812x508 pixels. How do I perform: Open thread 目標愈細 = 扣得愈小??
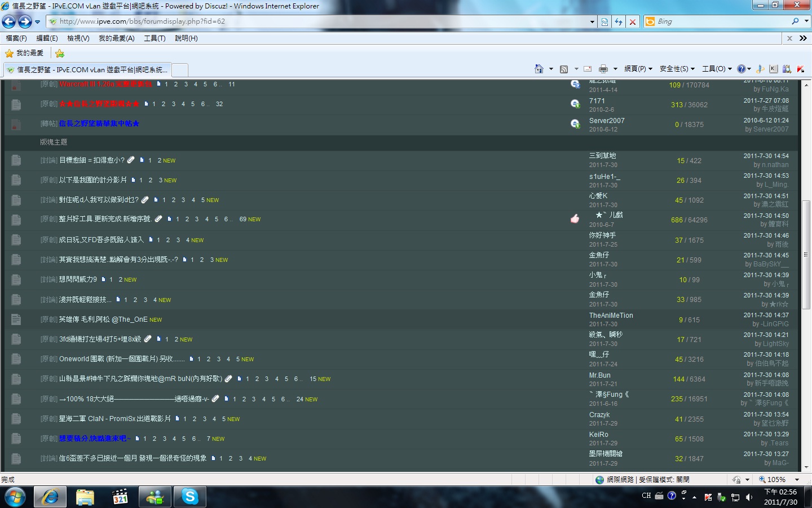coord(92,160)
